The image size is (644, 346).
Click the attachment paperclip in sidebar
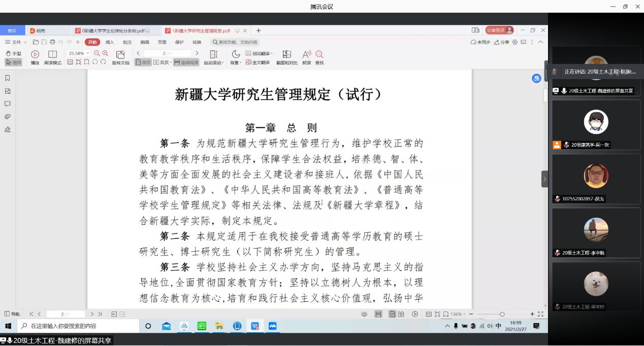(8, 117)
